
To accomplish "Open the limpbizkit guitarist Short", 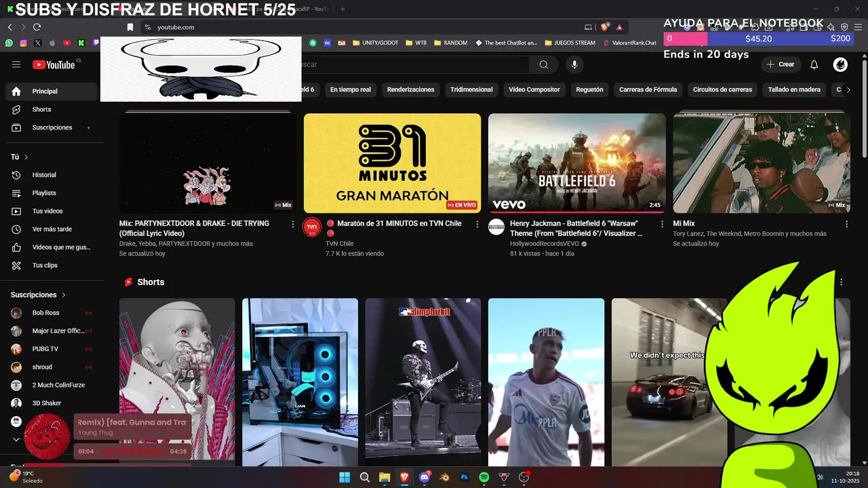I will 423,382.
